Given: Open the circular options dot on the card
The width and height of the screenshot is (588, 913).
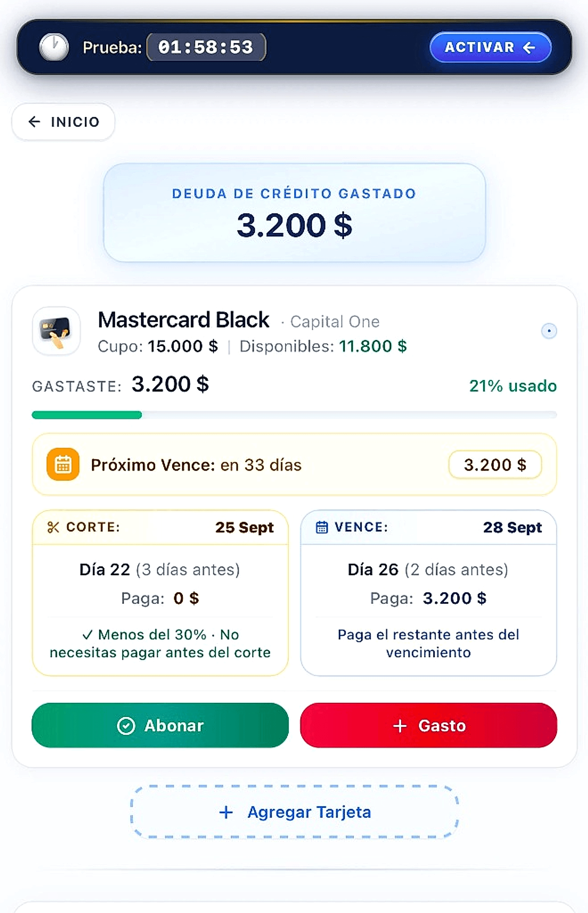Looking at the screenshot, I should point(549,331).
